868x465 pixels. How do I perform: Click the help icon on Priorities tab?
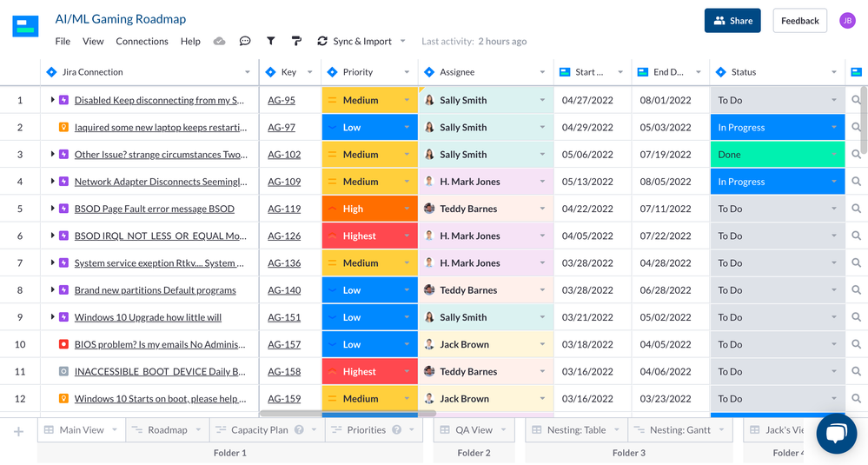click(396, 429)
